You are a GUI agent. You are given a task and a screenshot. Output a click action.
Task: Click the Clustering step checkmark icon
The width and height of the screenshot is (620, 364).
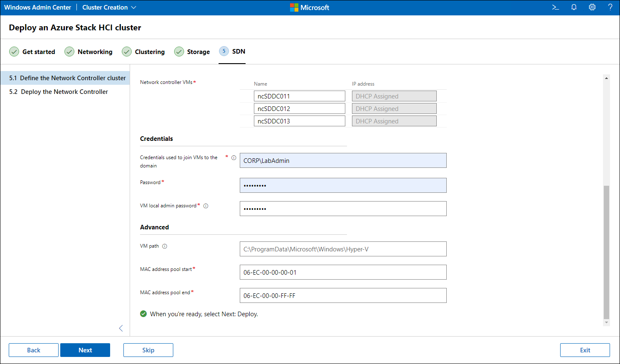tap(127, 52)
